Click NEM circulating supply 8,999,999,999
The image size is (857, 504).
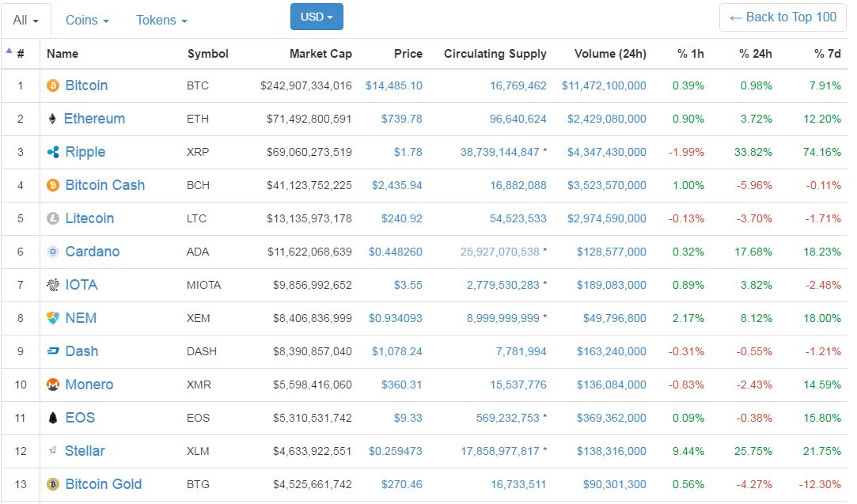click(x=502, y=318)
